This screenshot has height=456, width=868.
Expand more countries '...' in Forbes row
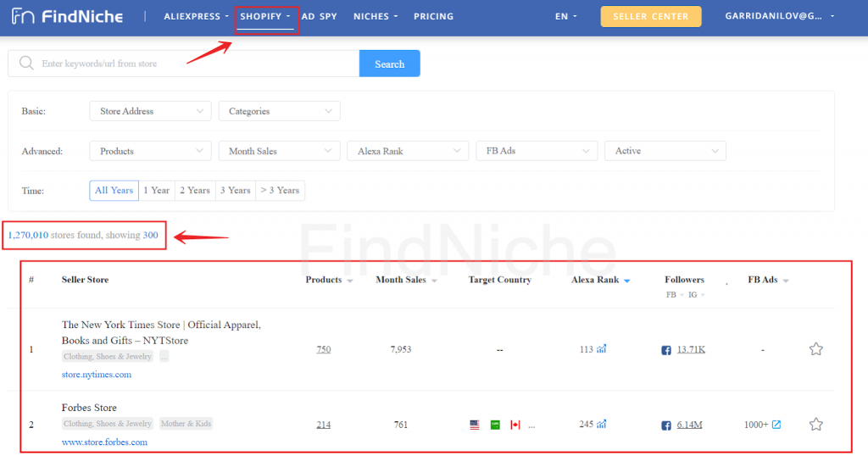pos(531,425)
